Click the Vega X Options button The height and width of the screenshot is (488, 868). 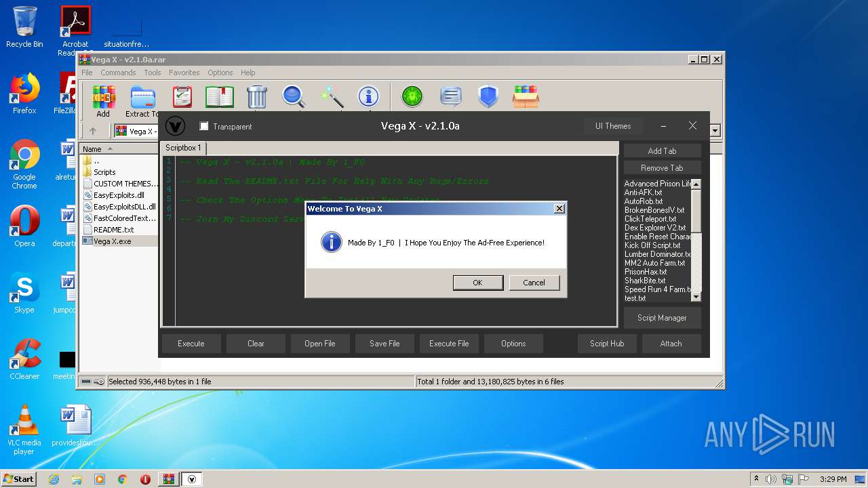pyautogui.click(x=513, y=344)
